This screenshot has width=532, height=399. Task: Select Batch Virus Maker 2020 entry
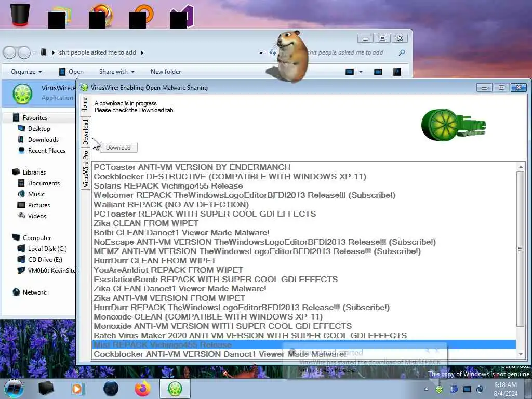pos(304,335)
